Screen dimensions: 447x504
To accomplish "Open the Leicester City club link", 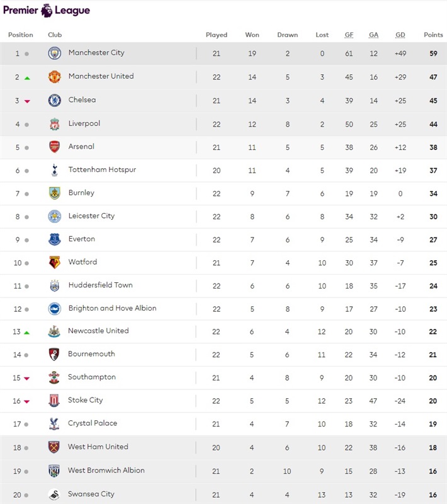I will (91, 215).
